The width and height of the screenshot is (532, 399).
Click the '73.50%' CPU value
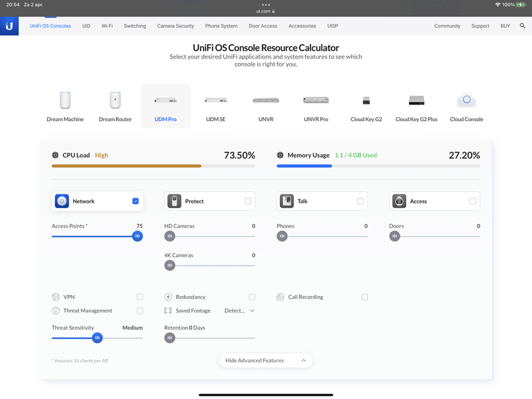[x=239, y=155]
